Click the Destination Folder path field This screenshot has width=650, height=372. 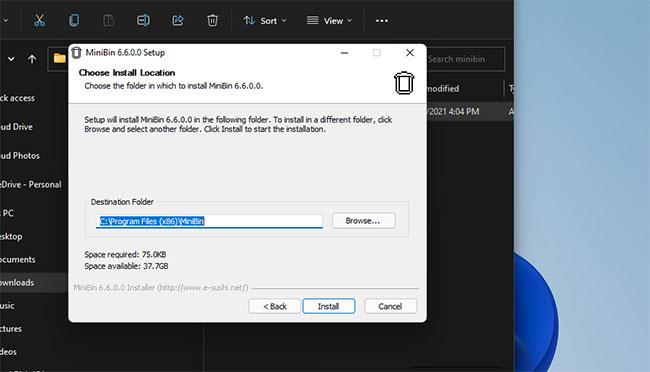click(209, 221)
